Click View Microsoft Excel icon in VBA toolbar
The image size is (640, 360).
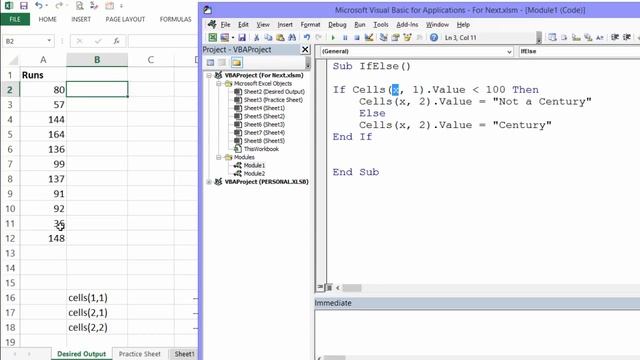pyautogui.click(x=213, y=38)
